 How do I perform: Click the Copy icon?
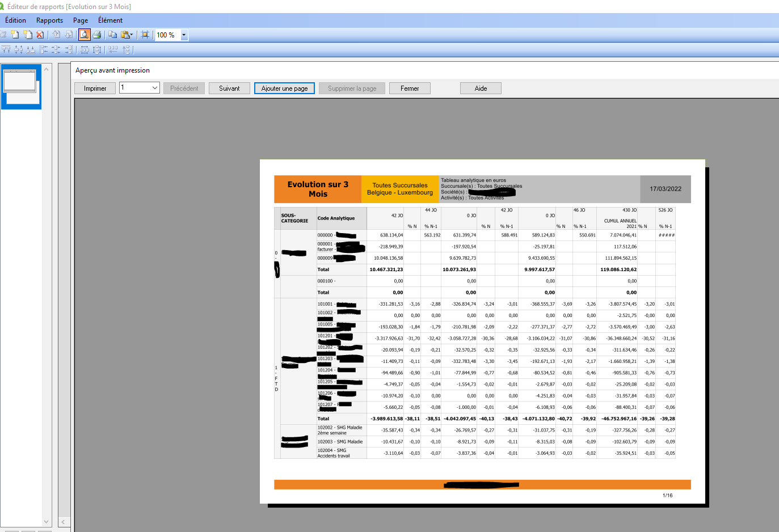click(112, 35)
